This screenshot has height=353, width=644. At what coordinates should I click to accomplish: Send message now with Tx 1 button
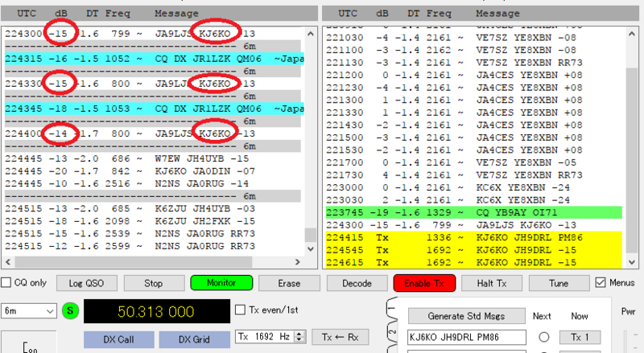coord(580,337)
